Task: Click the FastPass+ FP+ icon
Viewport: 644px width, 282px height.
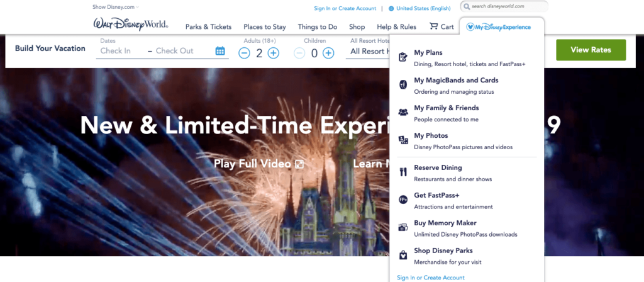Action: 403,200
